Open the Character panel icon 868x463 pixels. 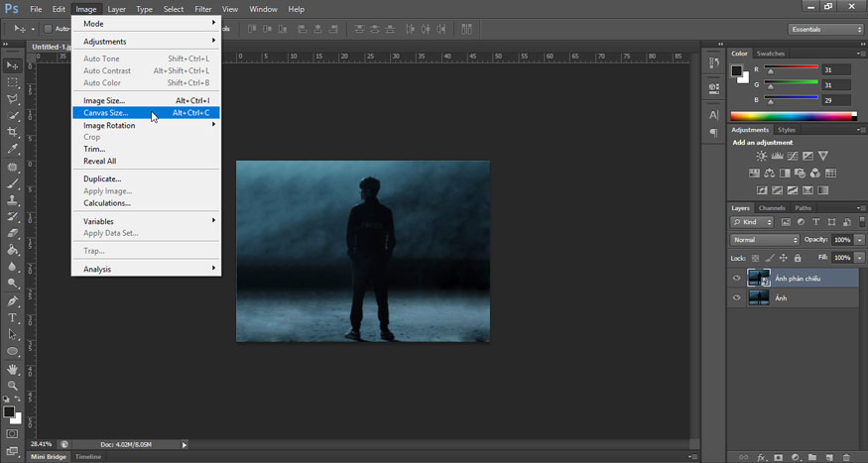coord(714,115)
